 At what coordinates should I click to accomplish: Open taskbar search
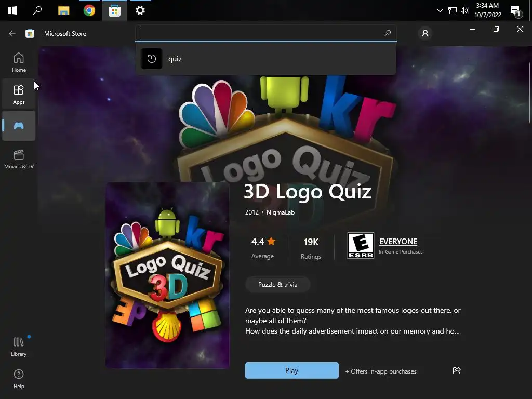pos(37,10)
